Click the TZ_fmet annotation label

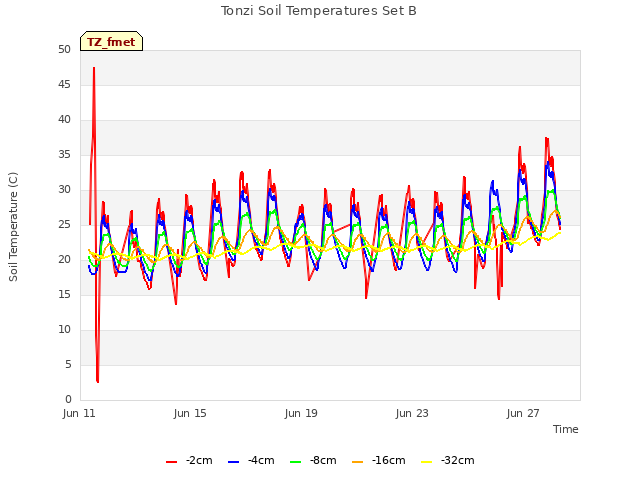[111, 42]
